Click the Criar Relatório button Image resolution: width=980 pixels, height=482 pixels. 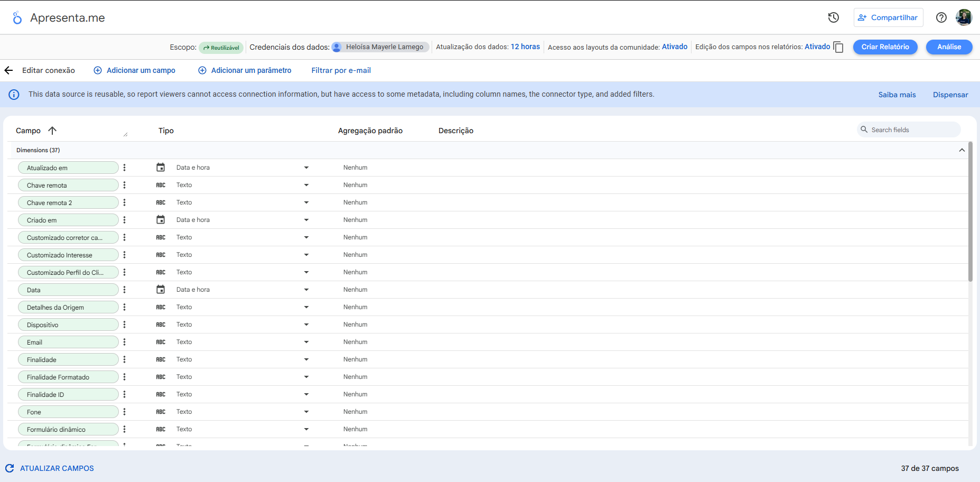coord(885,47)
